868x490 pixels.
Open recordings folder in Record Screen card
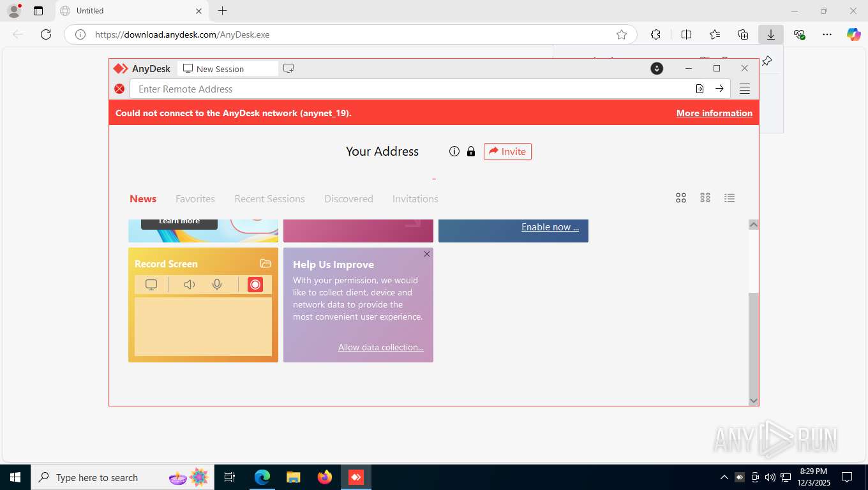(266, 264)
